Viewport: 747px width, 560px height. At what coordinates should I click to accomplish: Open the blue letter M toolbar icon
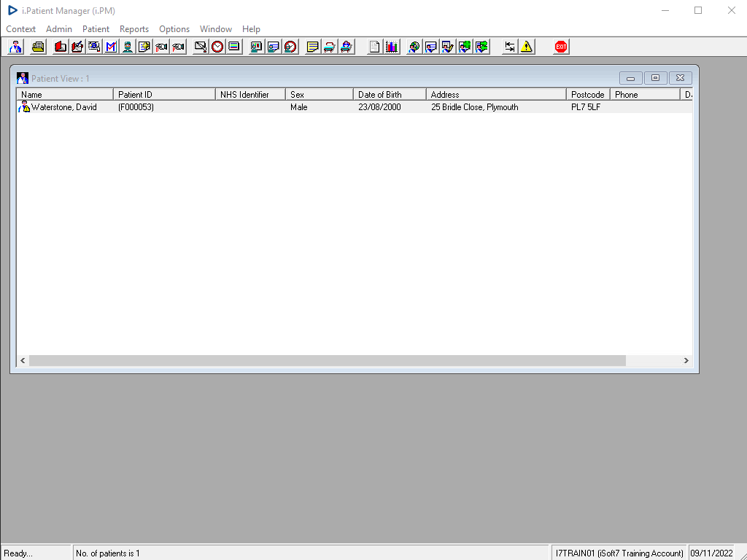pyautogui.click(x=111, y=47)
